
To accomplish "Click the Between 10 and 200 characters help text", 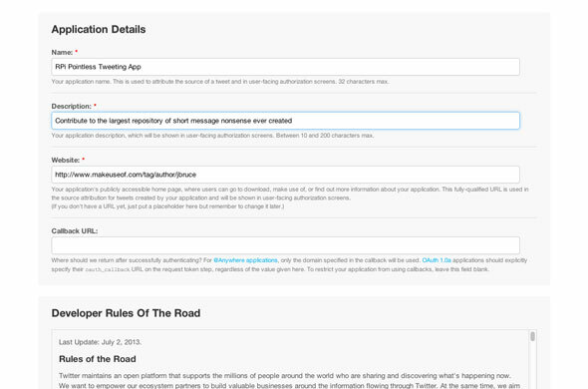I will click(x=325, y=136).
